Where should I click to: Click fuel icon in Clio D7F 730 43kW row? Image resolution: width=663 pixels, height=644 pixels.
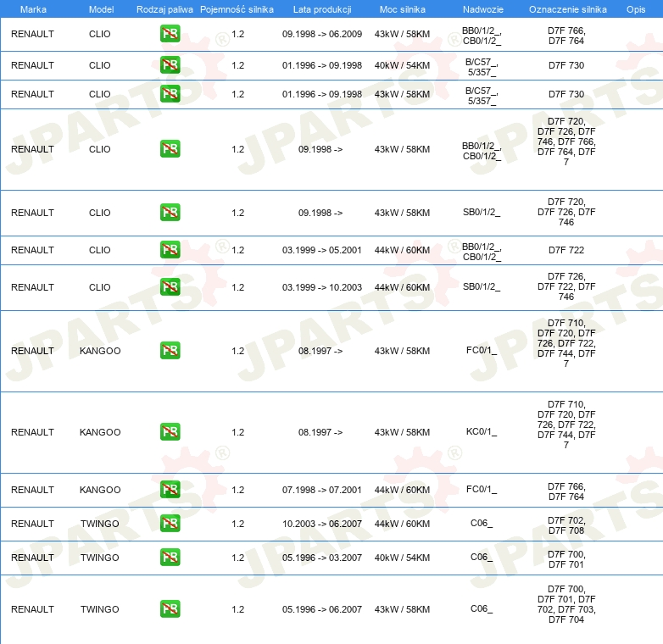pyautogui.click(x=170, y=94)
